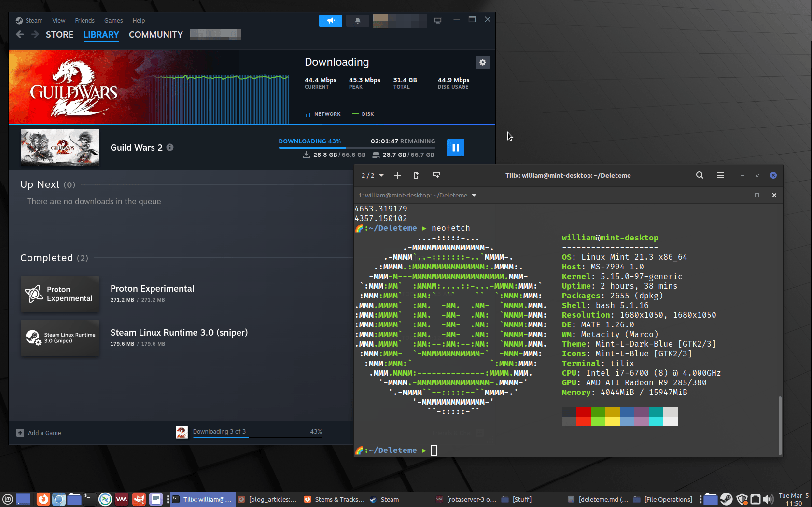Open Steam download settings gear icon
Image resolution: width=812 pixels, height=507 pixels.
click(x=482, y=62)
